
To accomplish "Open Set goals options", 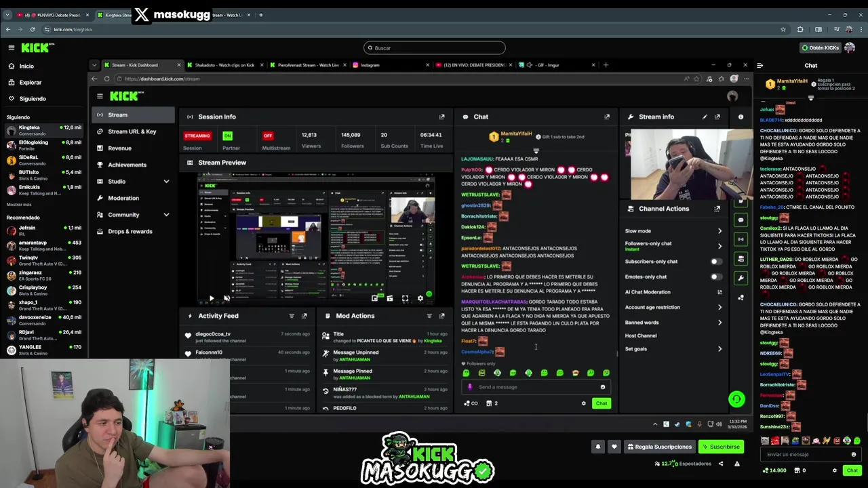I will point(673,349).
